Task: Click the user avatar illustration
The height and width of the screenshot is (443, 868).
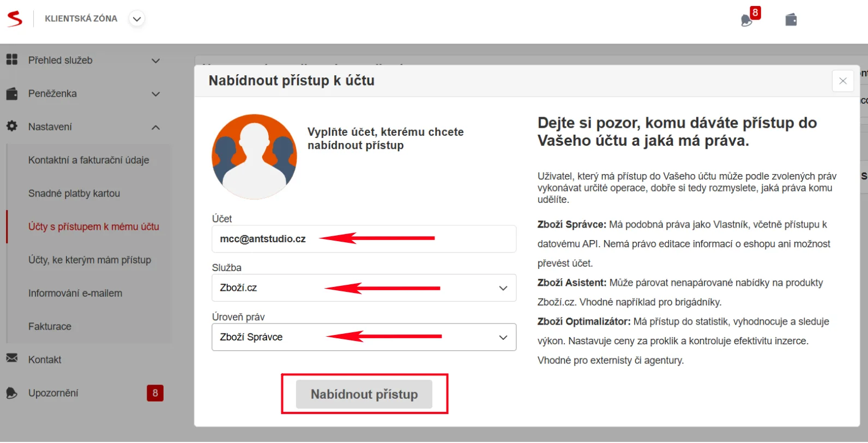Action: 255,157
